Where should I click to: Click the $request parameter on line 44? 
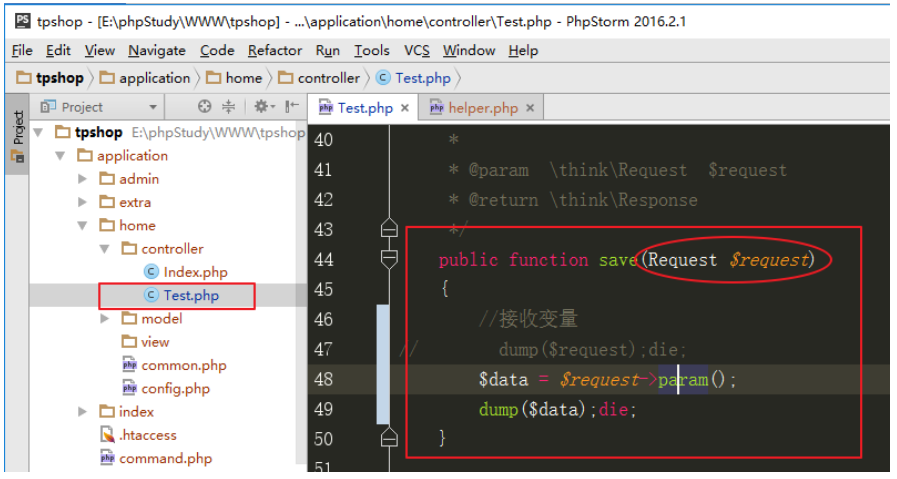[x=770, y=260]
